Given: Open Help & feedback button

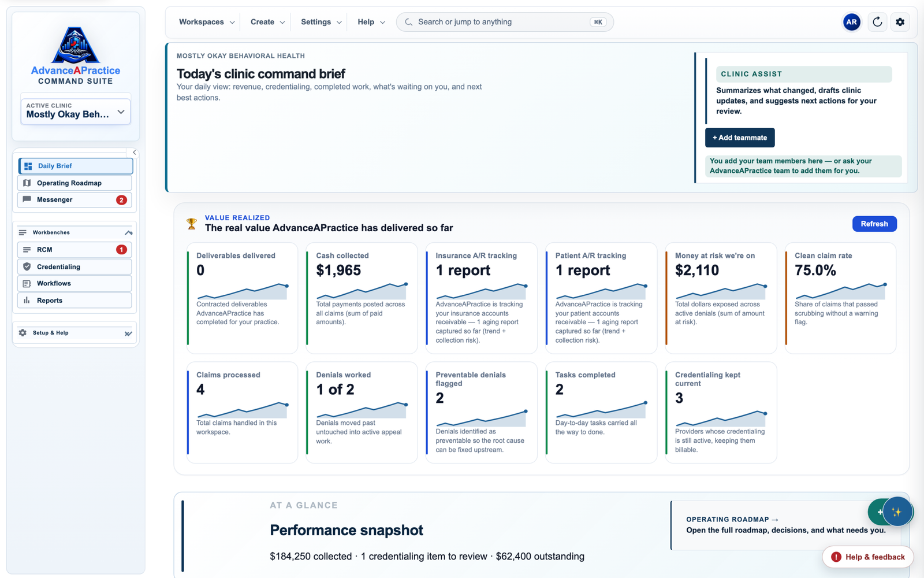Looking at the screenshot, I should click(867, 557).
